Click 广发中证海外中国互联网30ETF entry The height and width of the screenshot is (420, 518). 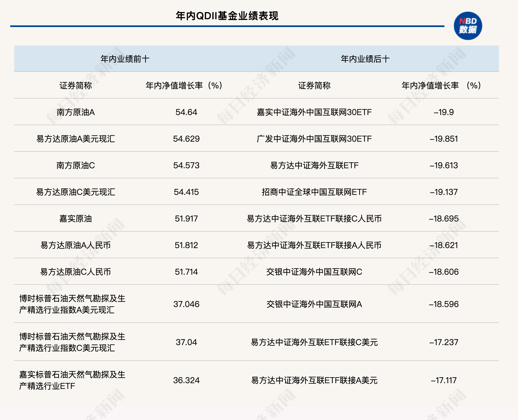(314, 139)
